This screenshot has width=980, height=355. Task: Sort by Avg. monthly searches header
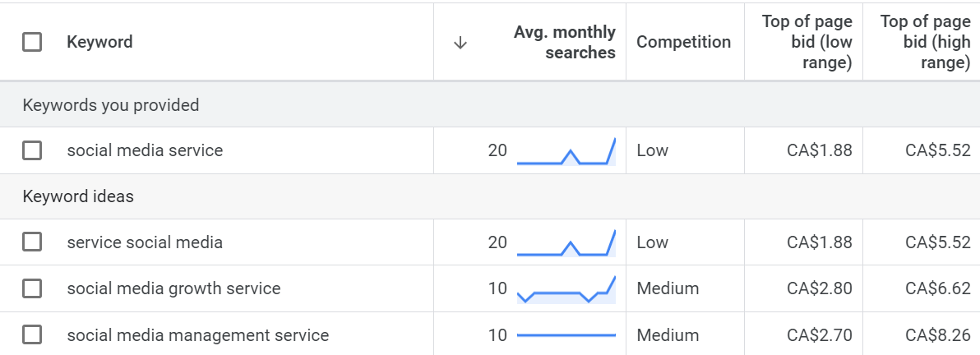pyautogui.click(x=564, y=42)
